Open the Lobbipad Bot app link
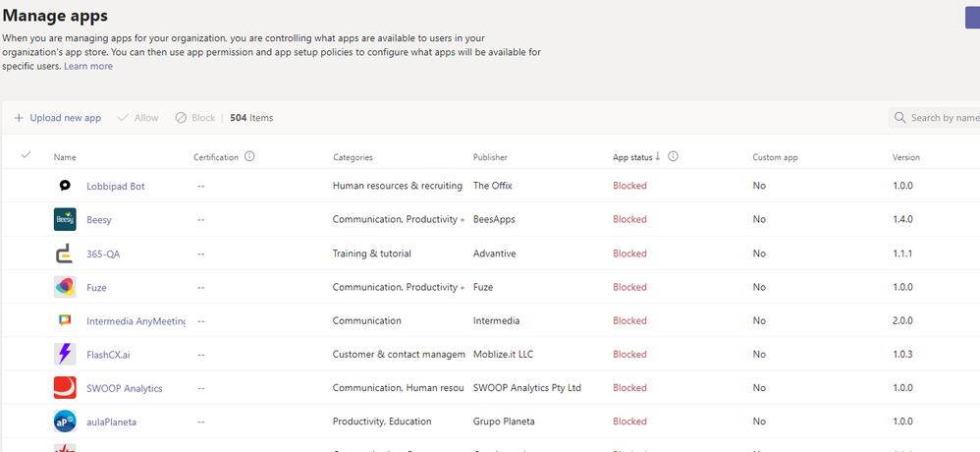 tap(116, 186)
